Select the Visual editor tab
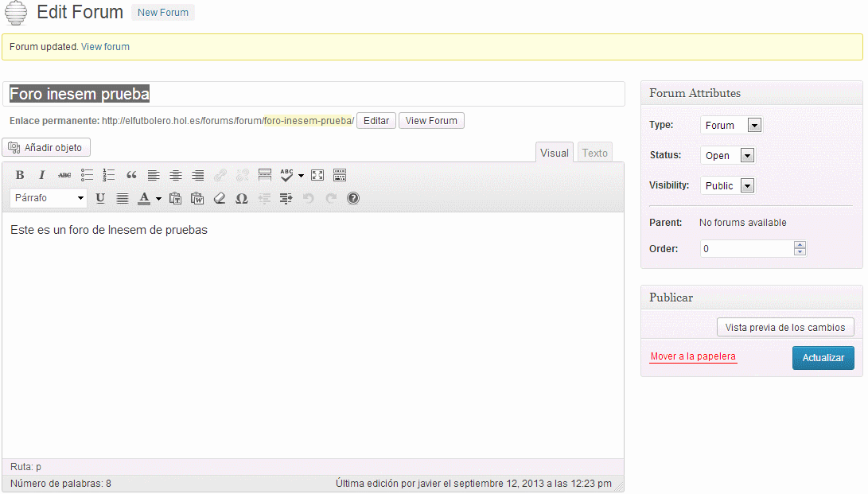This screenshot has width=868, height=494. (x=555, y=153)
